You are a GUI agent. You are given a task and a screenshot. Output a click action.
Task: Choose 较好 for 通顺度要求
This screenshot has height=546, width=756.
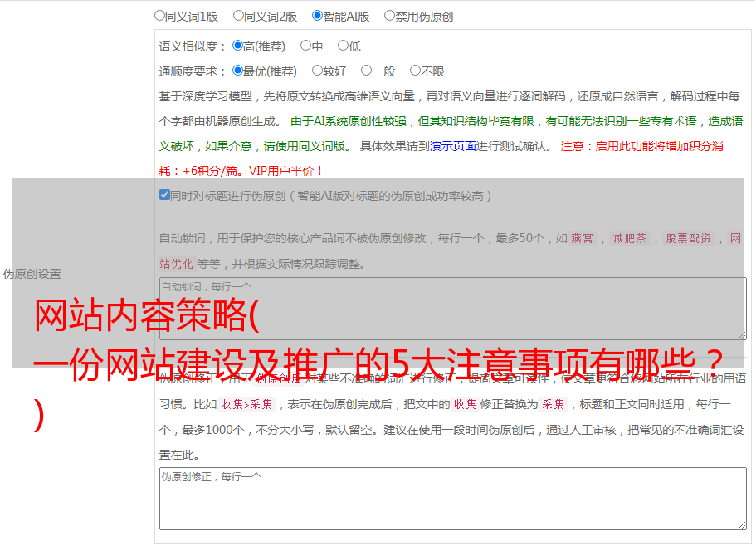[x=317, y=71]
